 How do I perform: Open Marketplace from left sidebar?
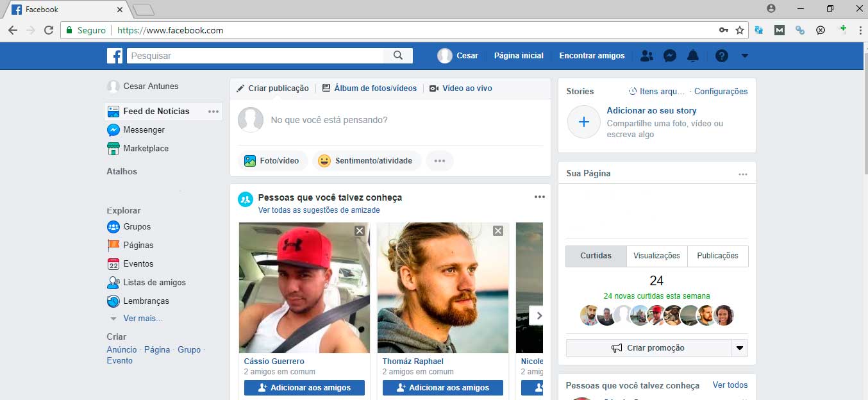point(138,148)
